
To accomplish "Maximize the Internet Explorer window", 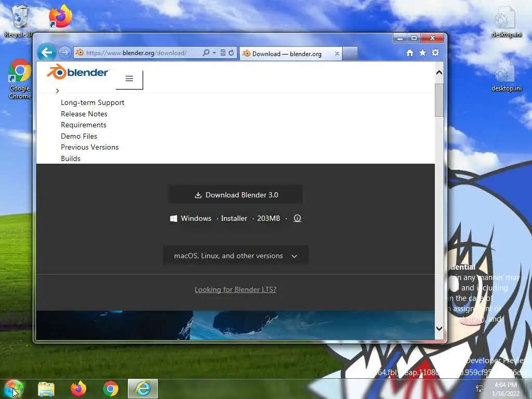I will [x=414, y=38].
